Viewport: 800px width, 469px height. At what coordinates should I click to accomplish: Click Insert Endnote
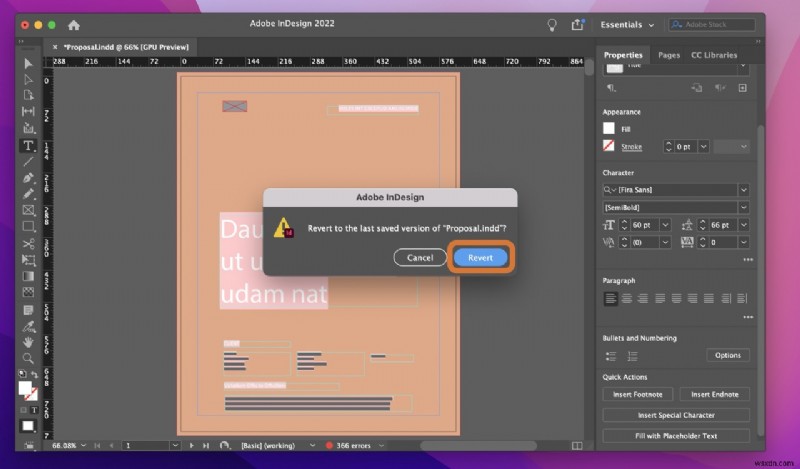[715, 394]
